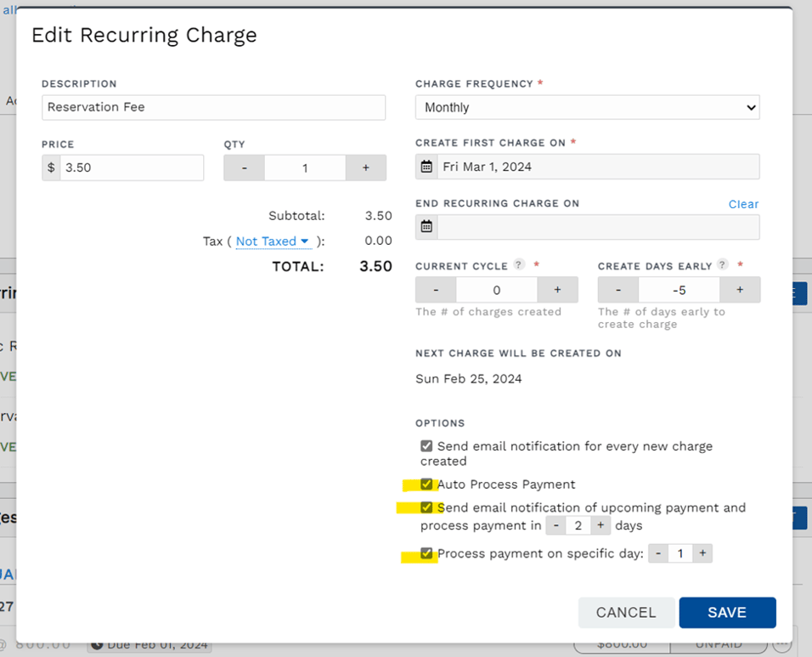Viewport: 812px width, 657px height.
Task: Click the Create Days Early help icon
Action: point(721,264)
